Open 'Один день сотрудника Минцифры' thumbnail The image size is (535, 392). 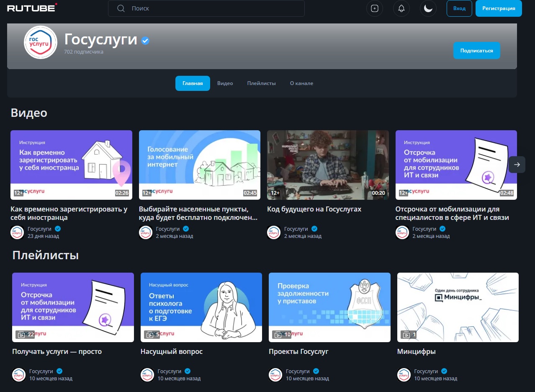point(458,307)
